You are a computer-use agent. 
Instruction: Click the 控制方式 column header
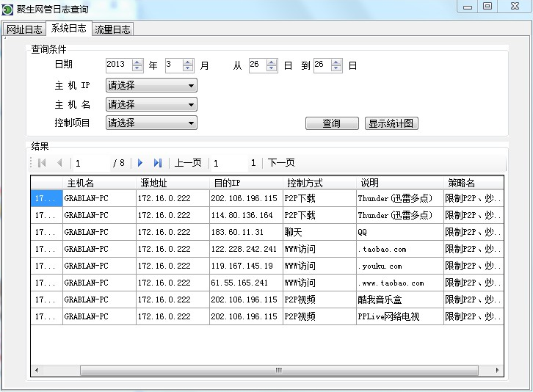pyautogui.click(x=319, y=183)
